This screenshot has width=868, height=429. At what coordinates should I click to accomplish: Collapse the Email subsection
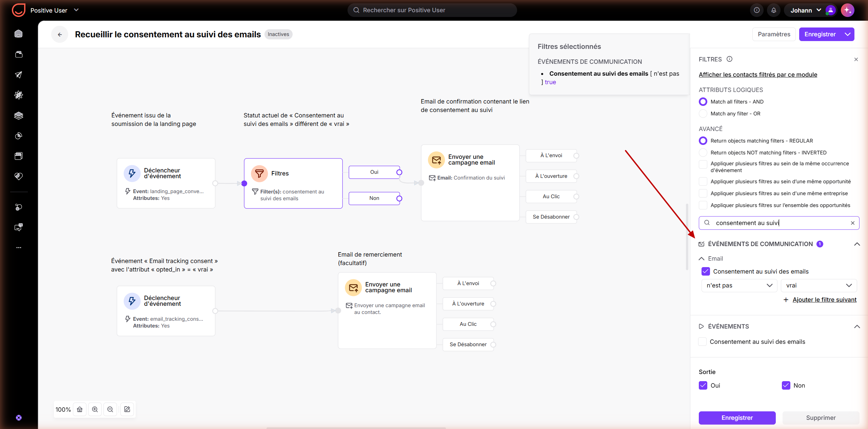702,259
